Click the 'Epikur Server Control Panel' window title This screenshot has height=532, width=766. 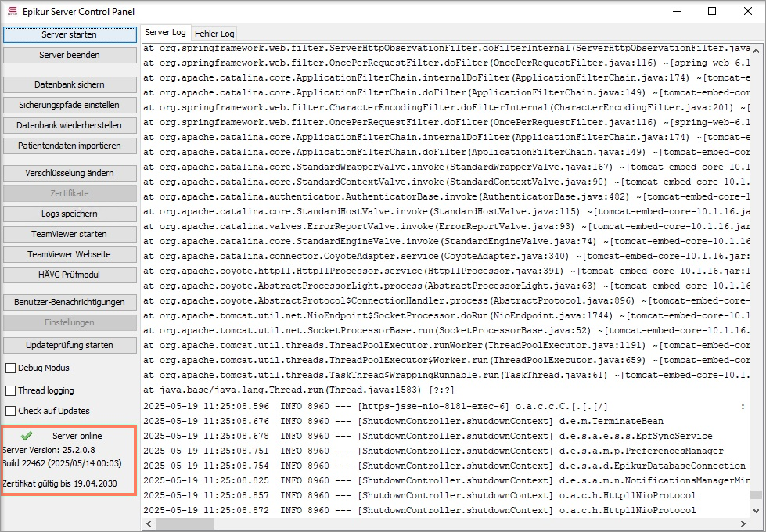point(79,11)
